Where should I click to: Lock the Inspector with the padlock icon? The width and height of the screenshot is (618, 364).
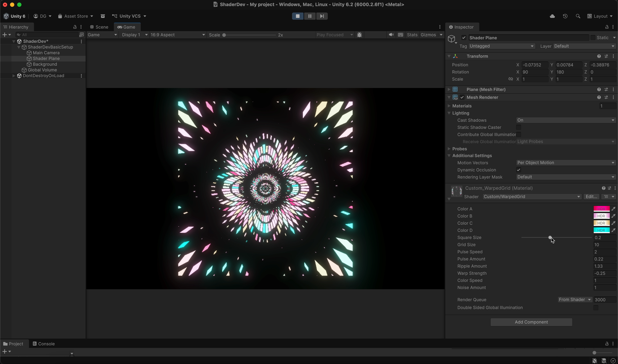pyautogui.click(x=607, y=27)
